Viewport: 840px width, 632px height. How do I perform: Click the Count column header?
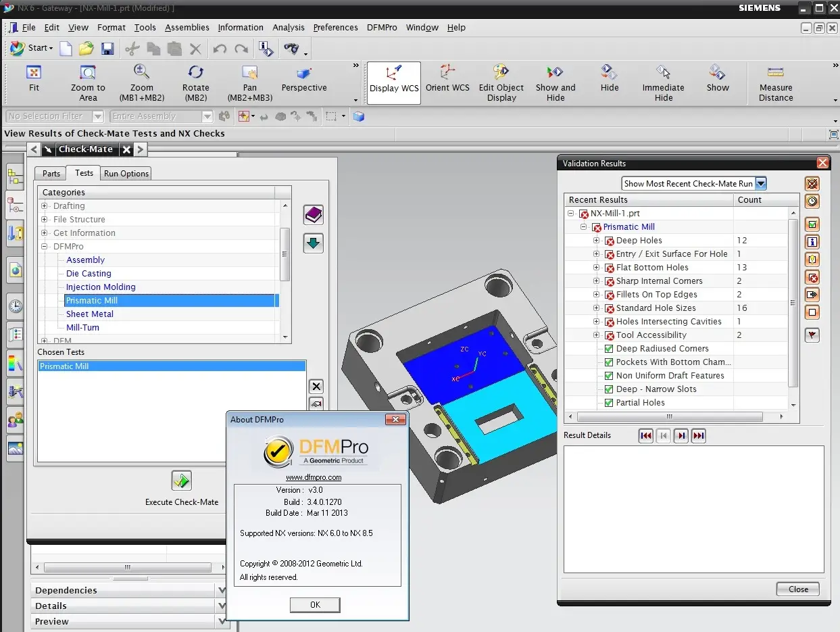[x=749, y=200]
